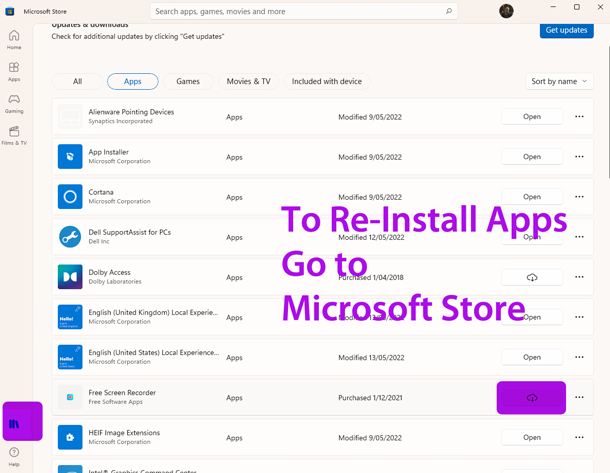Download Dolby Access via cloud icon
Screen dimensions: 610x473
pos(532,277)
